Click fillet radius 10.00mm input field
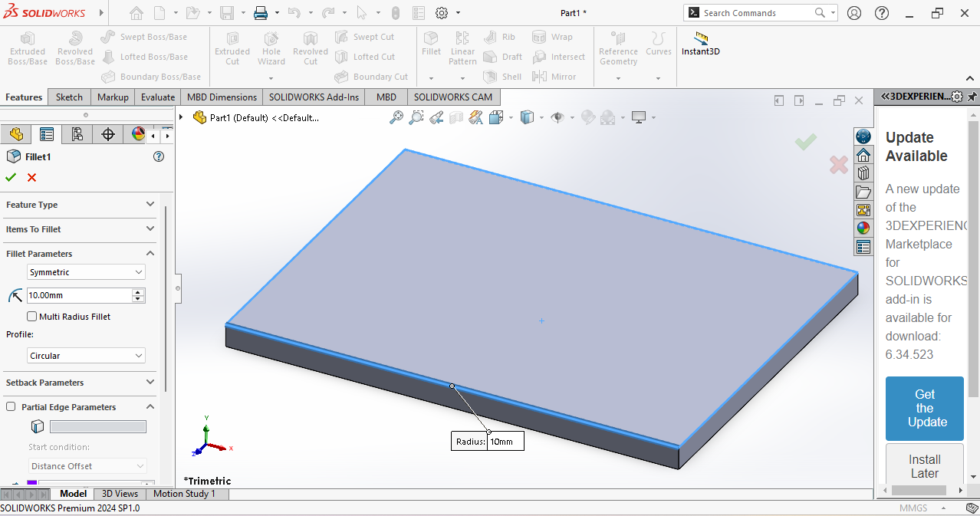This screenshot has width=980, height=516. [x=80, y=295]
